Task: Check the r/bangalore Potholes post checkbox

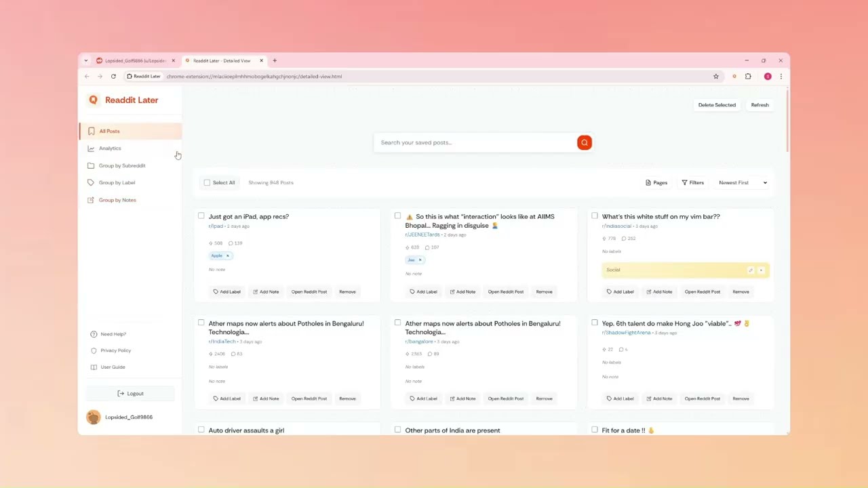Action: coord(397,323)
